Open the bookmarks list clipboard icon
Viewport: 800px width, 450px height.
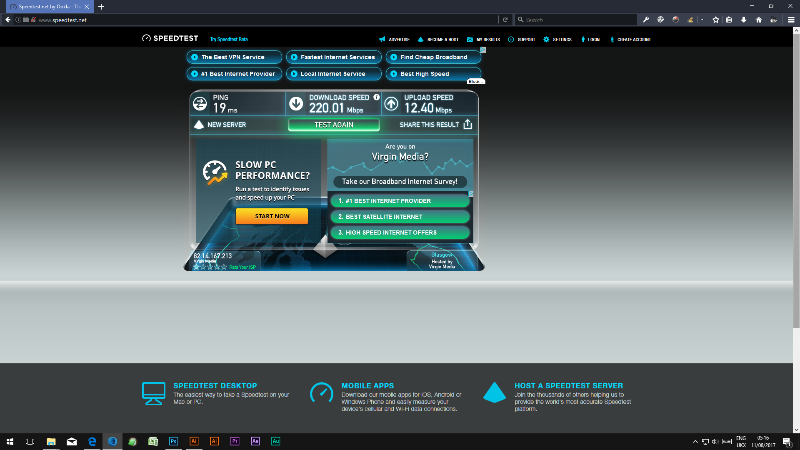tap(729, 20)
